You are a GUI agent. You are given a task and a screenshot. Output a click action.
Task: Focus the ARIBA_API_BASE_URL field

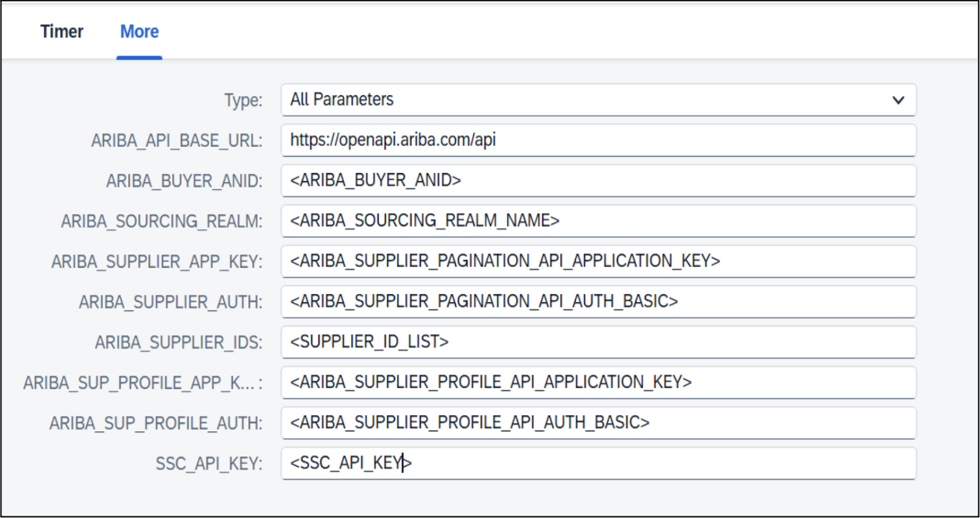tap(598, 140)
